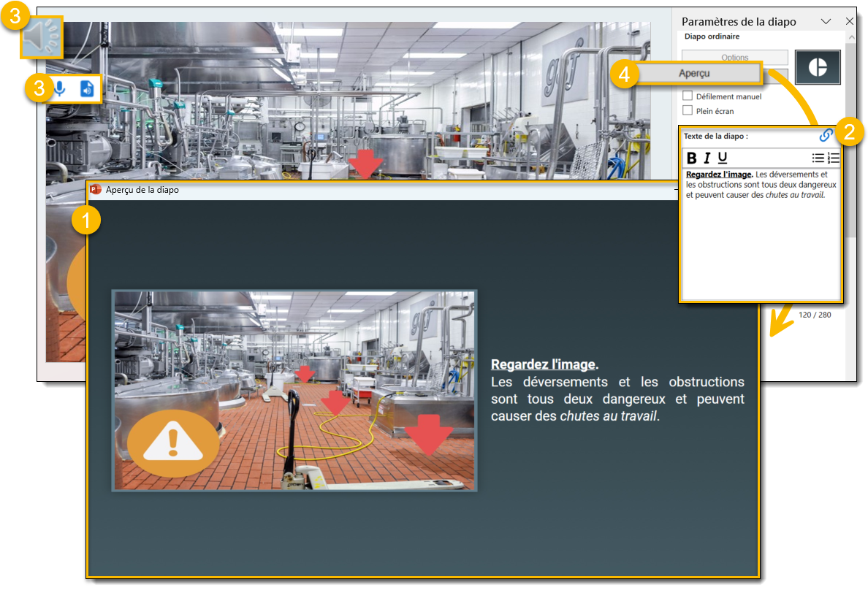Select the slide layout thumbnail

pyautogui.click(x=818, y=66)
